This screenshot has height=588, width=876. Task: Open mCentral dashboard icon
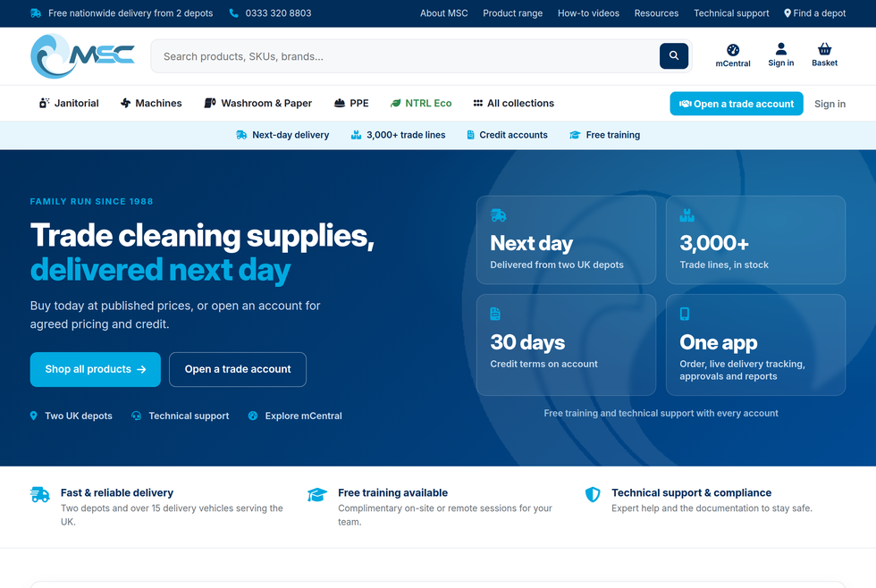(733, 50)
